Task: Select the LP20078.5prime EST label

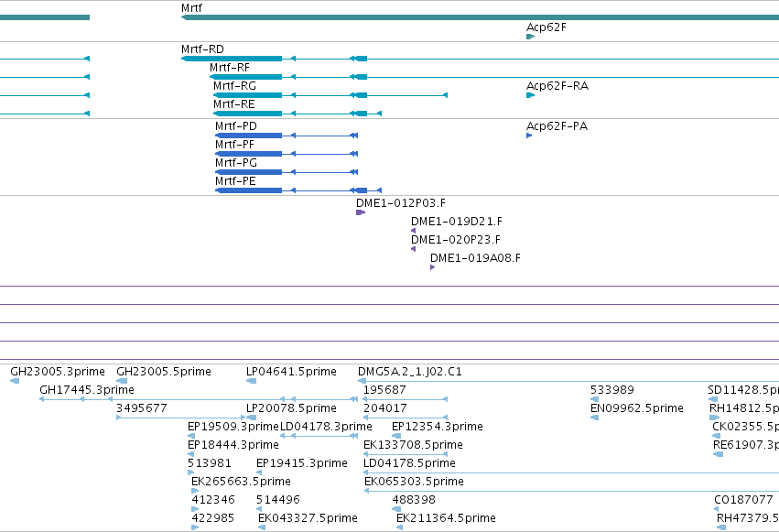Action: click(x=292, y=408)
